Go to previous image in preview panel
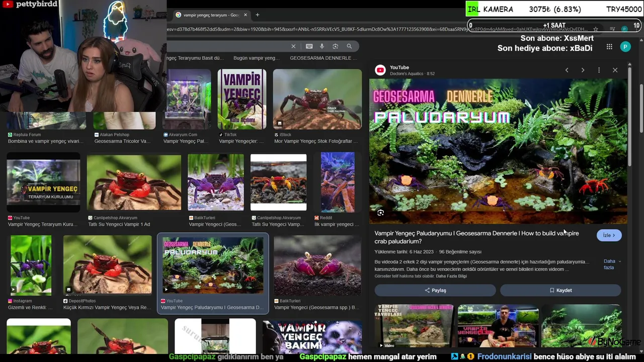Image resolution: width=644 pixels, height=362 pixels. (x=567, y=70)
